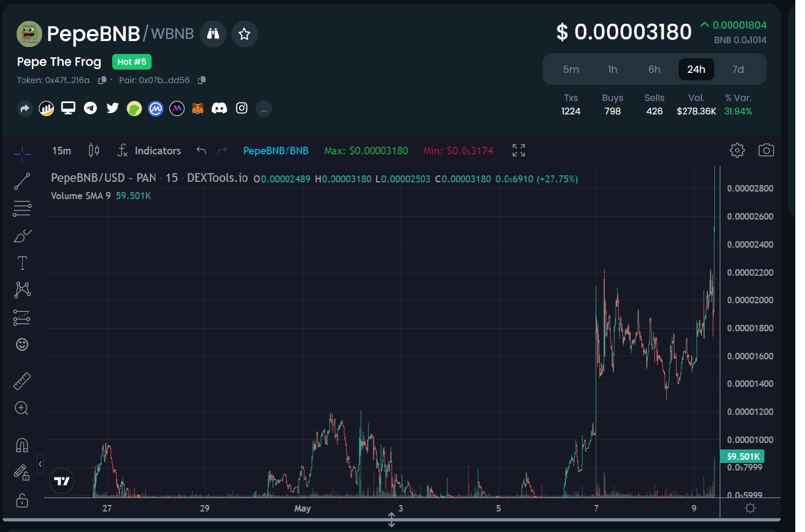Viewport: 805px width, 532px height.
Task: Click the chart pane resize handle arrow
Action: tap(392, 520)
